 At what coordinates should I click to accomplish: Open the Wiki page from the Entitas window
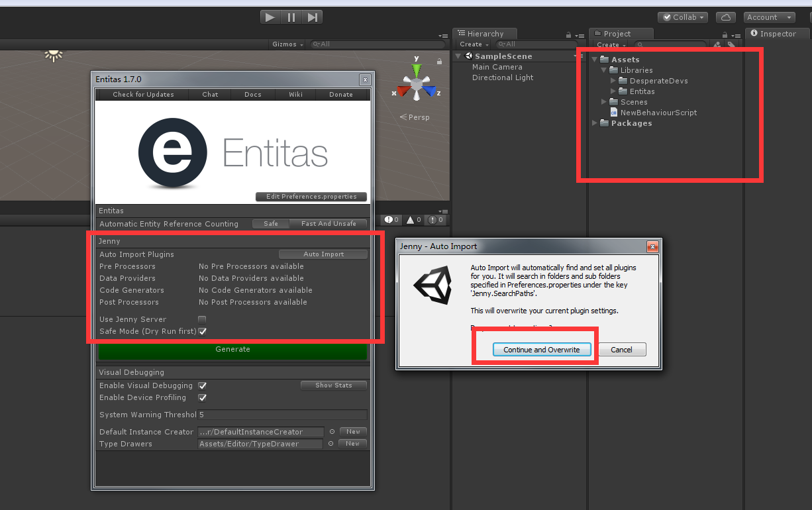[295, 94]
